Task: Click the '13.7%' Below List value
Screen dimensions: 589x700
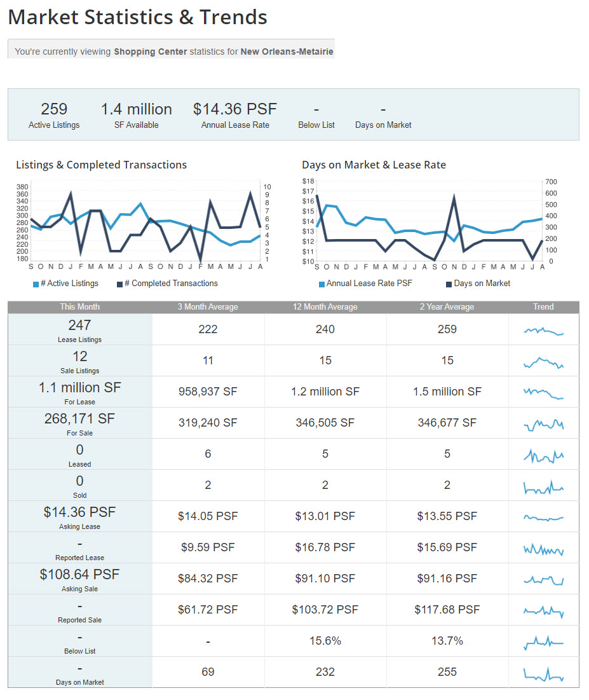Action: [447, 641]
